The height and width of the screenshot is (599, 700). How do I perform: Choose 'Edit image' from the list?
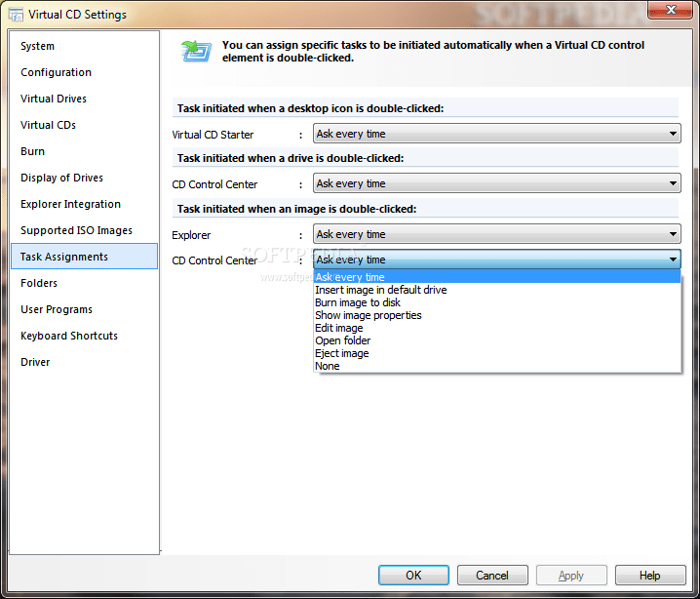click(497, 328)
